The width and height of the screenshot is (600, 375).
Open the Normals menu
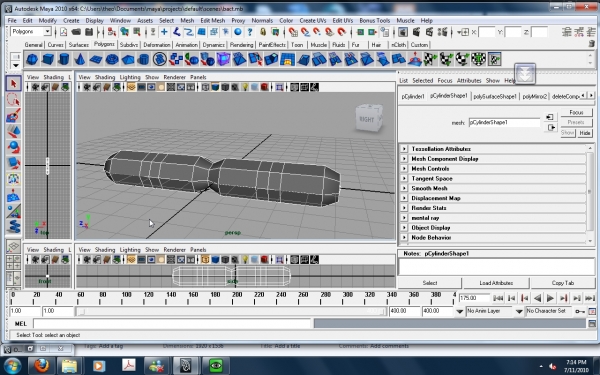point(262,21)
